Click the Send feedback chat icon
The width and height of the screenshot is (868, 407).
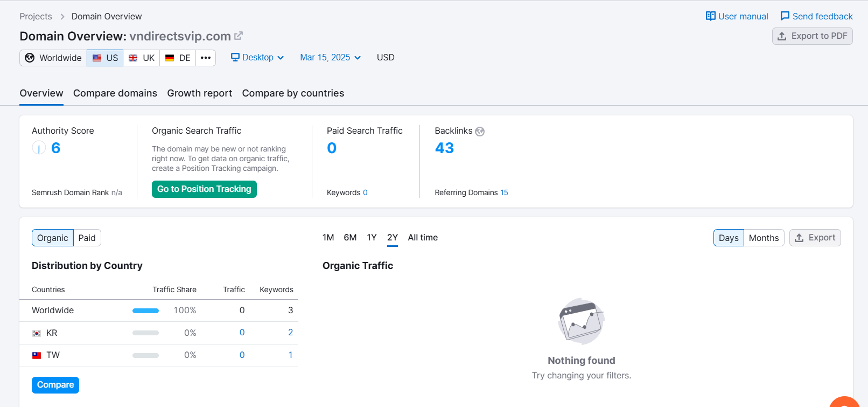point(785,16)
